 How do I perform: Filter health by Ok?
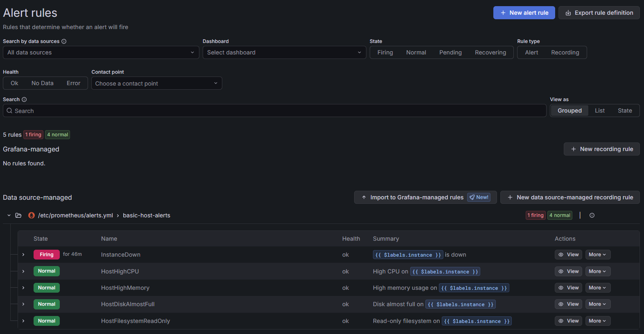click(x=14, y=83)
